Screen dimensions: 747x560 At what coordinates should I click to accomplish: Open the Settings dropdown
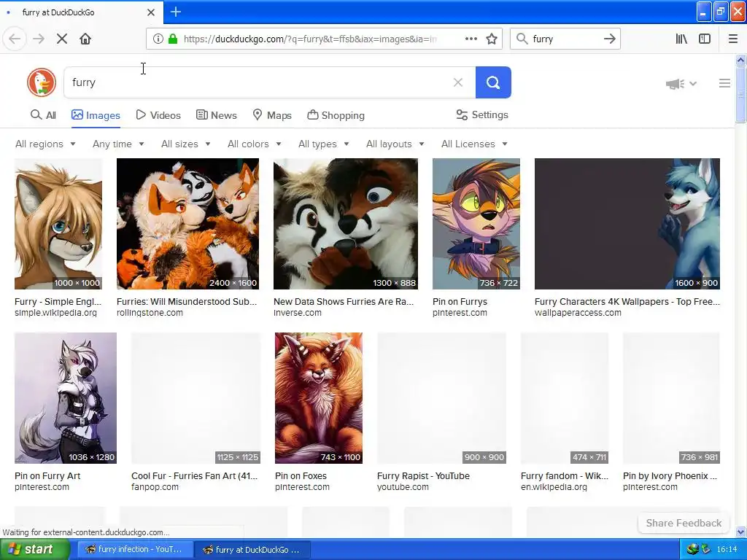click(x=482, y=114)
